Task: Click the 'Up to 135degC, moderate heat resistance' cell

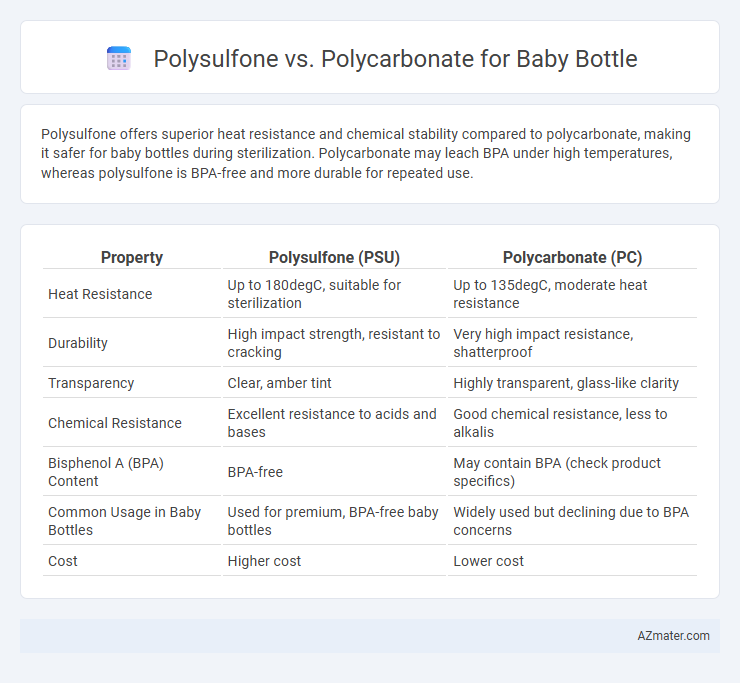Action: tap(572, 294)
